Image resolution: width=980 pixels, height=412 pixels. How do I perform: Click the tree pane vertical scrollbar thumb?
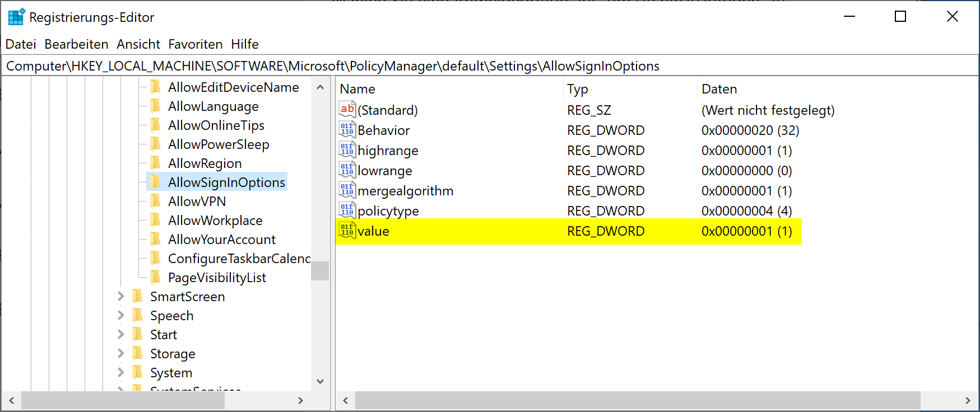tap(320, 271)
